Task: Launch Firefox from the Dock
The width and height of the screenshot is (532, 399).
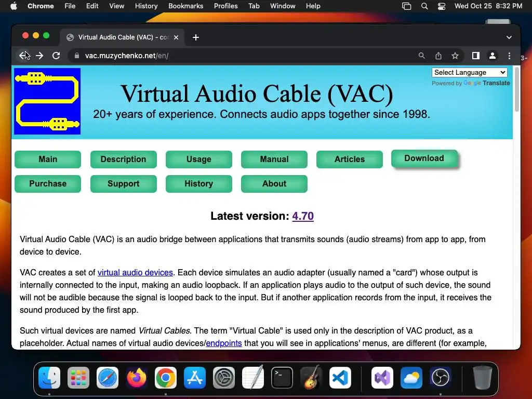Action: 137,378
